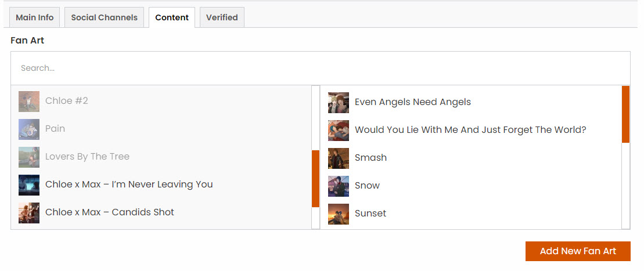Select the Content tab

172,17
